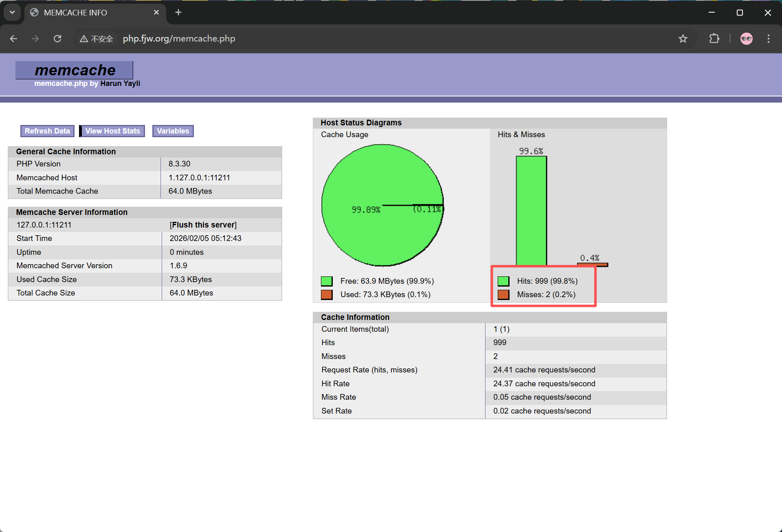
Task: Click the orange Used legend swatch
Action: (327, 295)
